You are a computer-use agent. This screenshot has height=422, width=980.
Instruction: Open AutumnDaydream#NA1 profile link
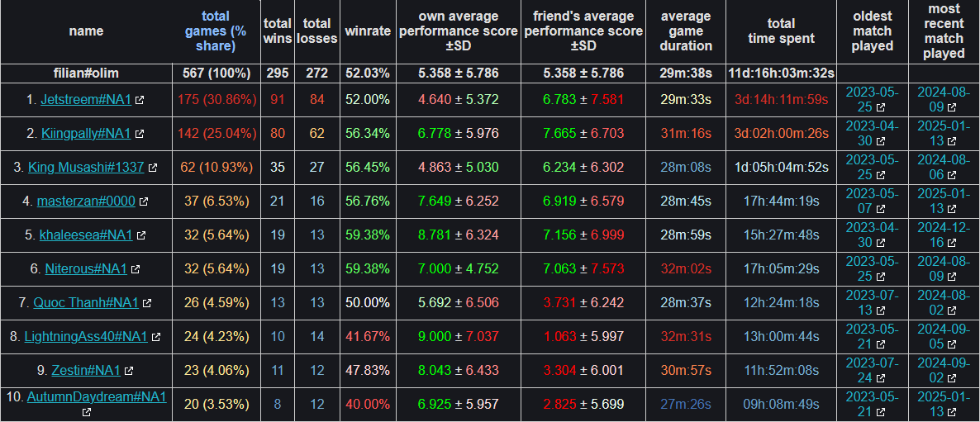pos(97,396)
